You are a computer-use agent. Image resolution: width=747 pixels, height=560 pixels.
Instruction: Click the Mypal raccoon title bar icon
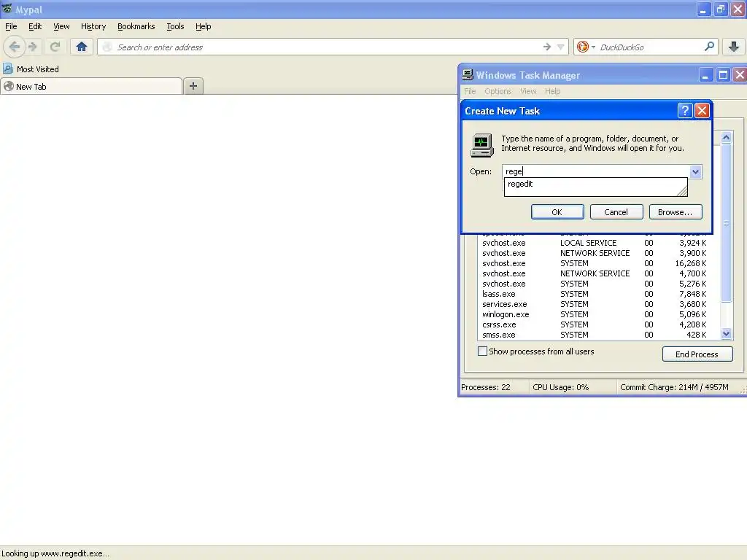[x=7, y=9]
